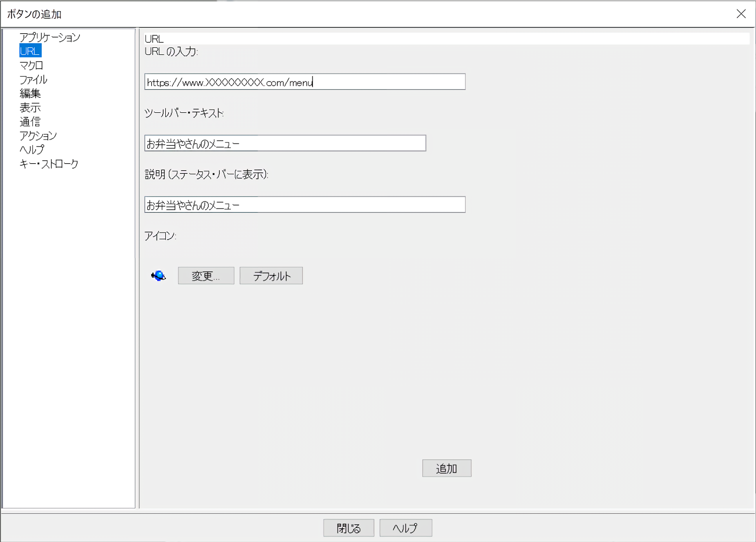Viewport: 756px width, 542px height.
Task: Choose the 通信 category
Action: click(30, 122)
